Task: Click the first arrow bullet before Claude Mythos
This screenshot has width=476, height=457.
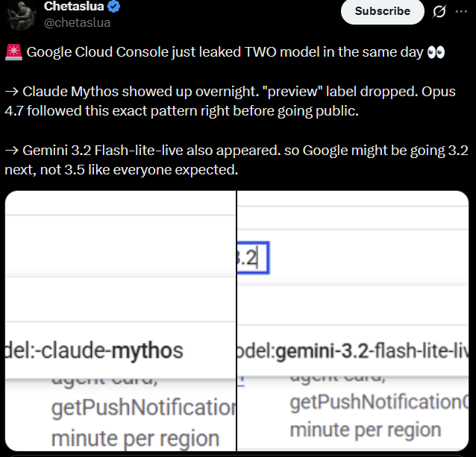Action: (12, 92)
